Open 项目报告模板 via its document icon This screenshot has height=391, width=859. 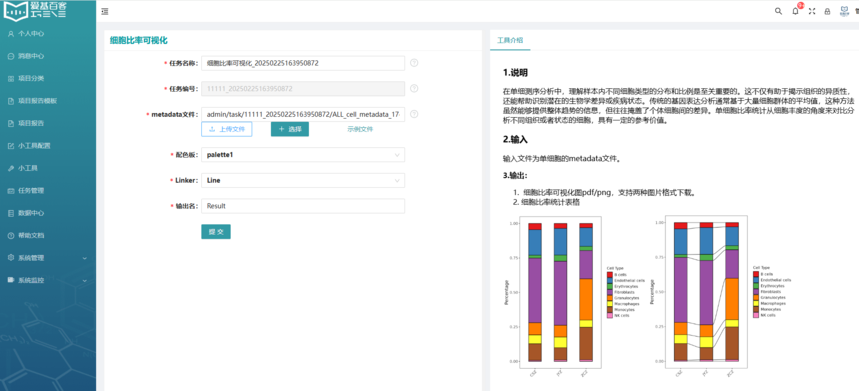[x=11, y=101]
